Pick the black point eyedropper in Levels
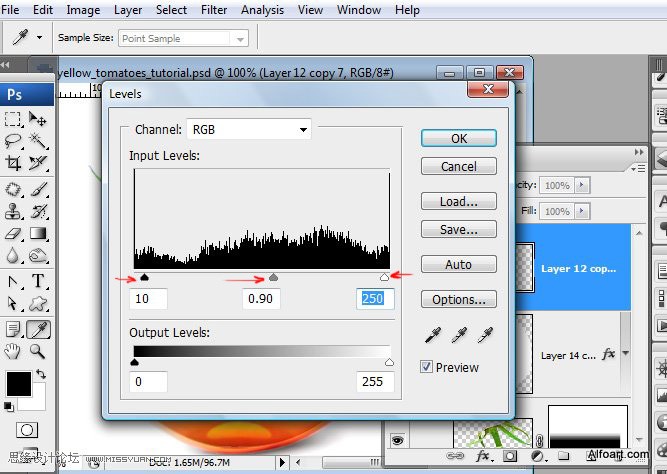 pos(433,335)
